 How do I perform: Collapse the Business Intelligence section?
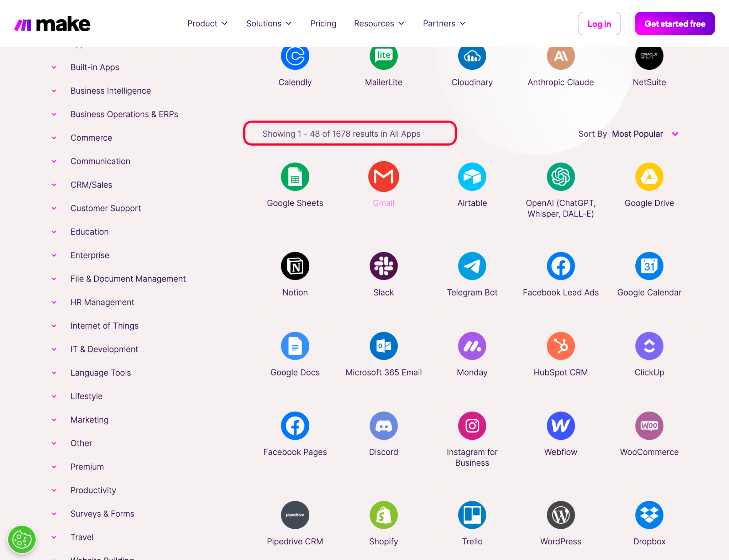(x=54, y=90)
